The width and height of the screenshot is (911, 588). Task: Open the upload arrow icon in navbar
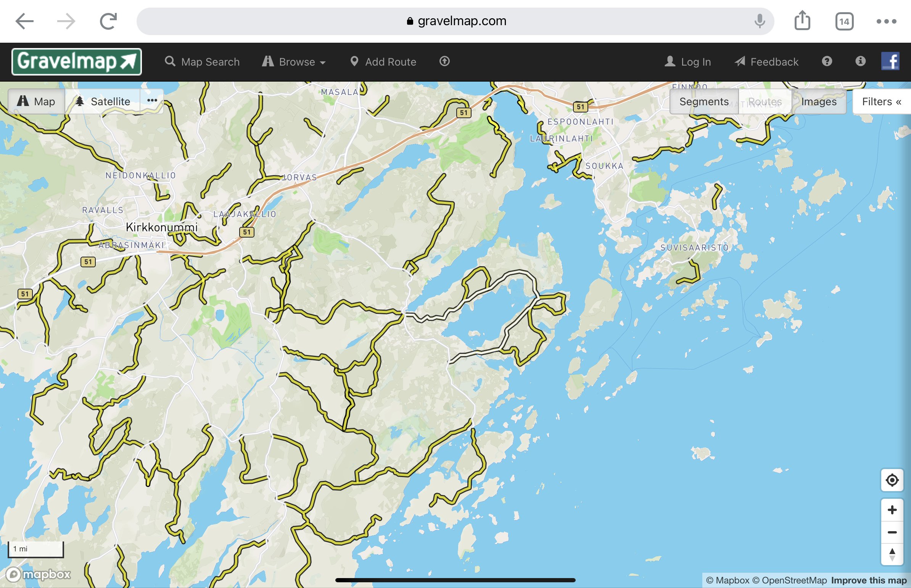[444, 61]
